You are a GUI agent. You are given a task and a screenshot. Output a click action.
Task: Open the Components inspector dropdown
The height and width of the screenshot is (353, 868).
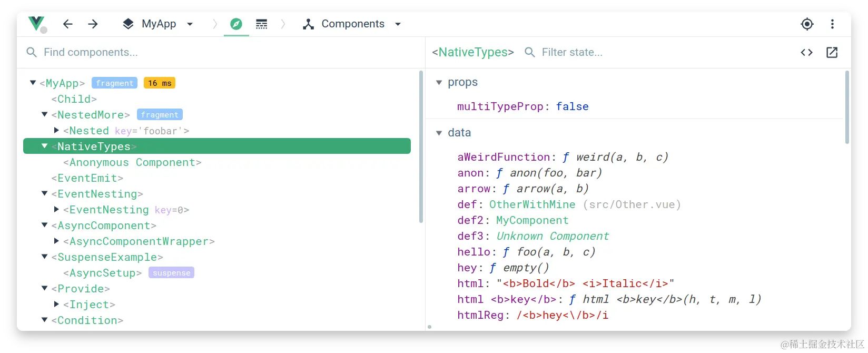(352, 24)
